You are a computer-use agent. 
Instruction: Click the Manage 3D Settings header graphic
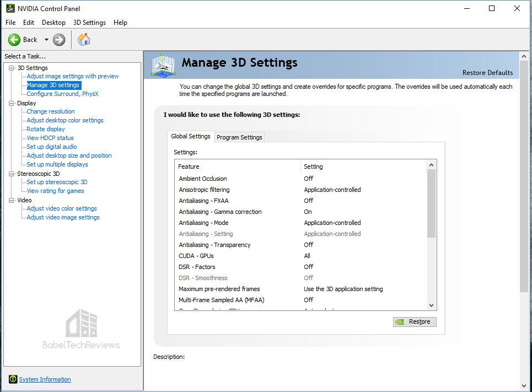point(164,65)
